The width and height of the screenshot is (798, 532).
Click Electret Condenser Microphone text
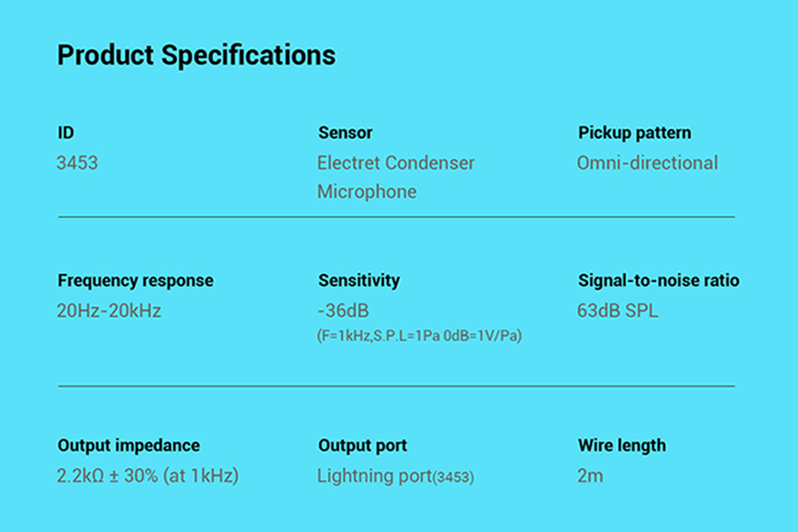coord(395,177)
